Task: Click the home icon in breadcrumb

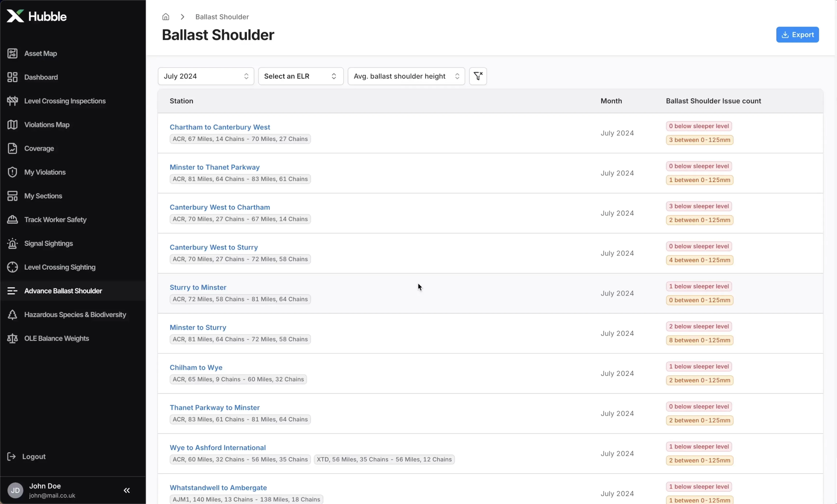Action: pos(166,17)
